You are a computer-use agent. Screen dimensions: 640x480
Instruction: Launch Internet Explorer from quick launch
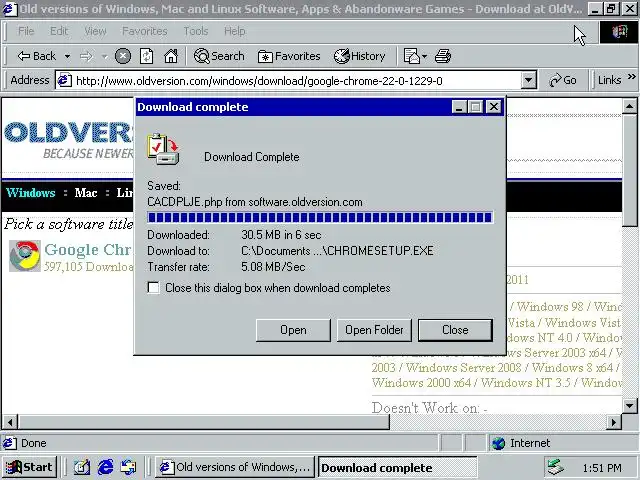pos(105,467)
